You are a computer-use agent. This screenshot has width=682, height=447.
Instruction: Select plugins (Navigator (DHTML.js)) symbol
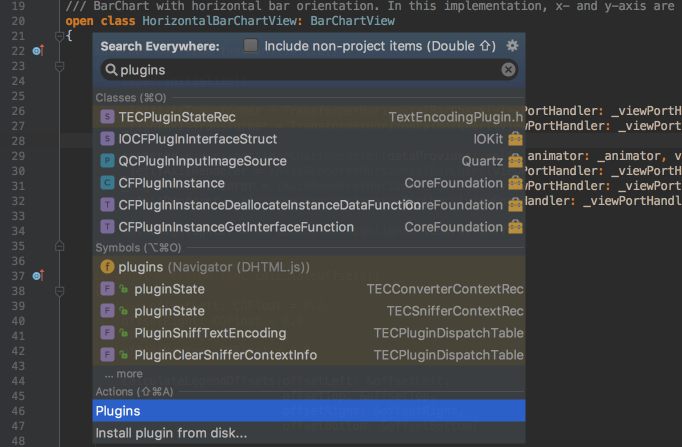(309, 267)
